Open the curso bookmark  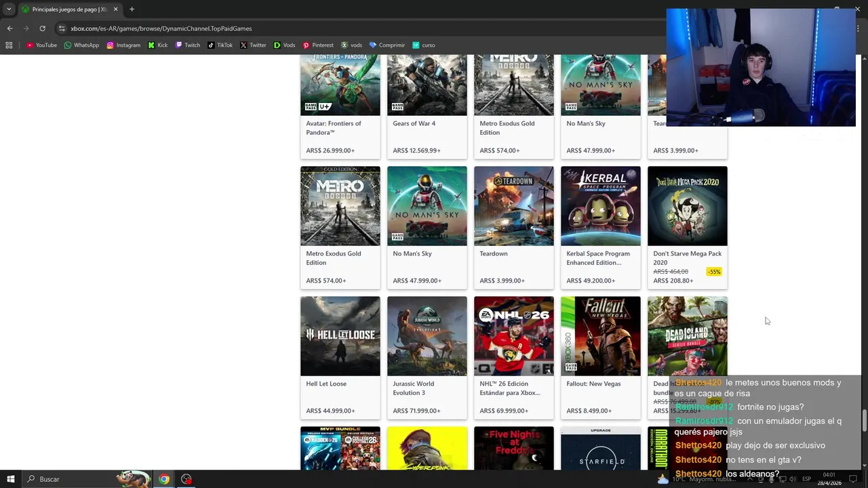[x=424, y=45]
